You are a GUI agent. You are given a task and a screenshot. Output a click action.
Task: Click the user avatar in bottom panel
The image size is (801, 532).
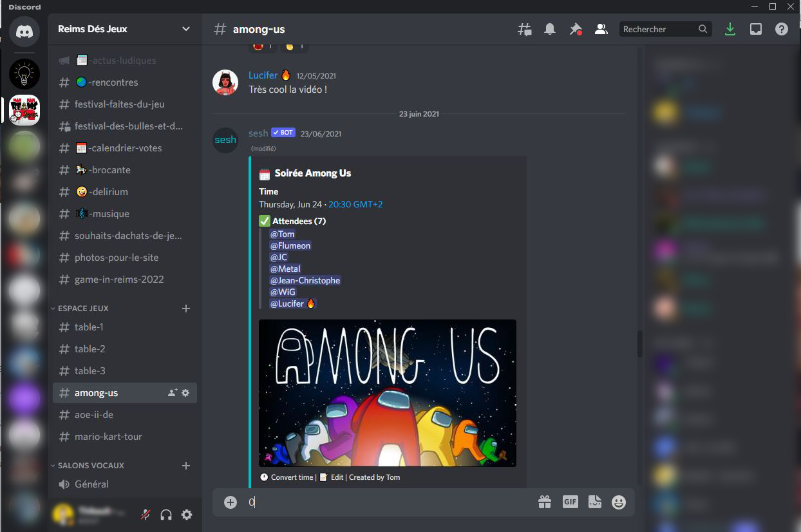62,515
